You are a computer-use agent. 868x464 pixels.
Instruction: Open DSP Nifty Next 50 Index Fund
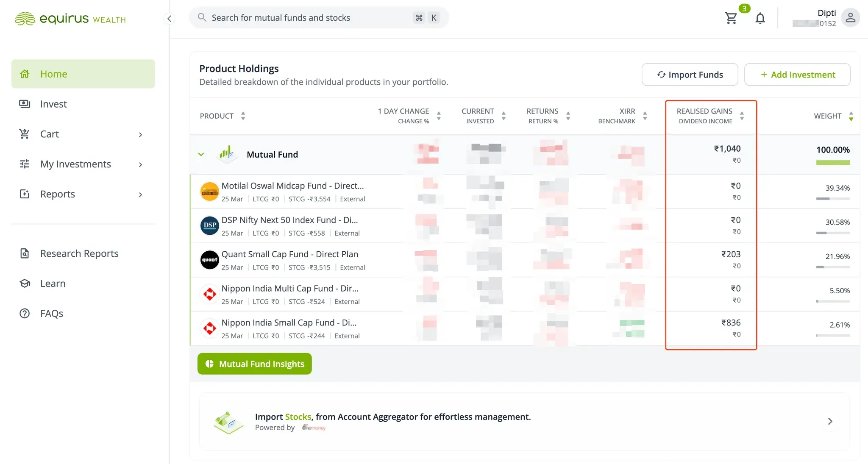pyautogui.click(x=289, y=220)
